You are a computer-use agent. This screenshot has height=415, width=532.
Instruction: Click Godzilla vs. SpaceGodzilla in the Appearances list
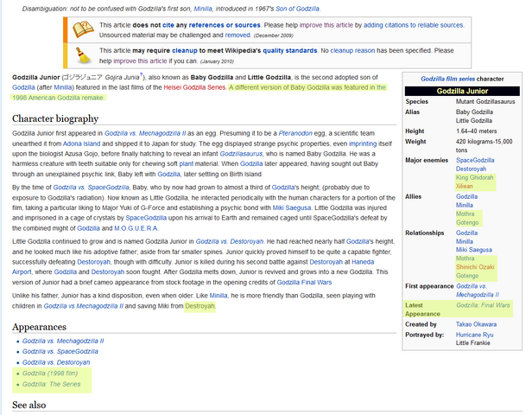60,352
